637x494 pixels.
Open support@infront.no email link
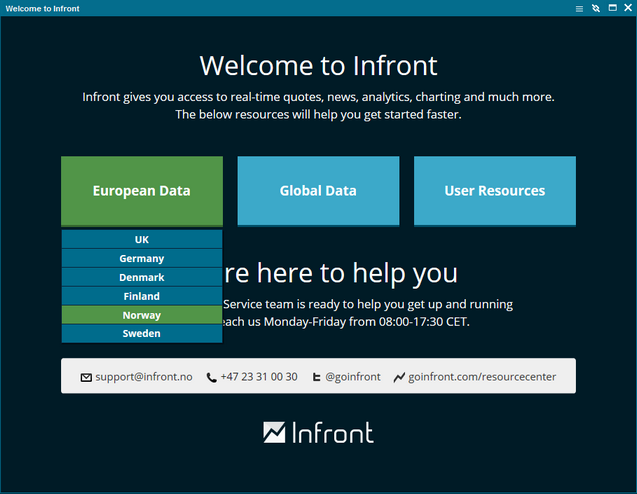pyautogui.click(x=144, y=377)
